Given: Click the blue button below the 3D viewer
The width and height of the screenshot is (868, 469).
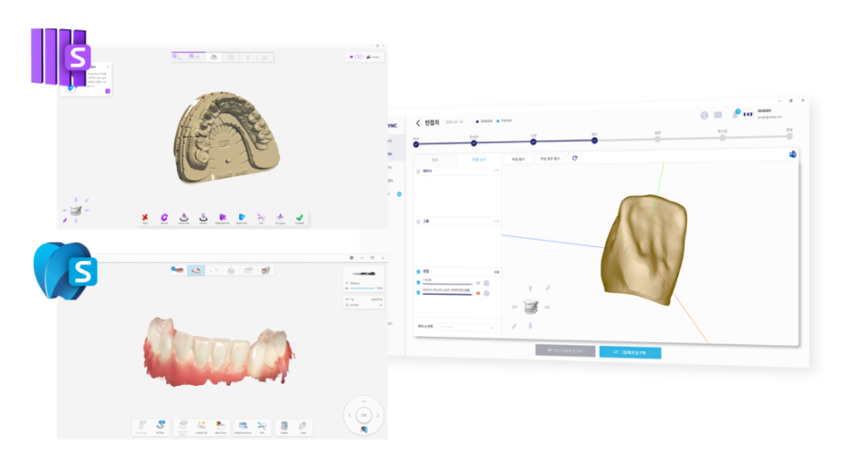Looking at the screenshot, I should pyautogui.click(x=630, y=351).
